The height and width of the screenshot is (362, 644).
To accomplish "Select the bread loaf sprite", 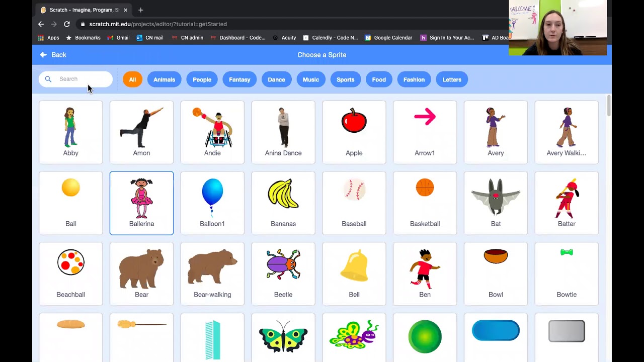I will 70,337.
